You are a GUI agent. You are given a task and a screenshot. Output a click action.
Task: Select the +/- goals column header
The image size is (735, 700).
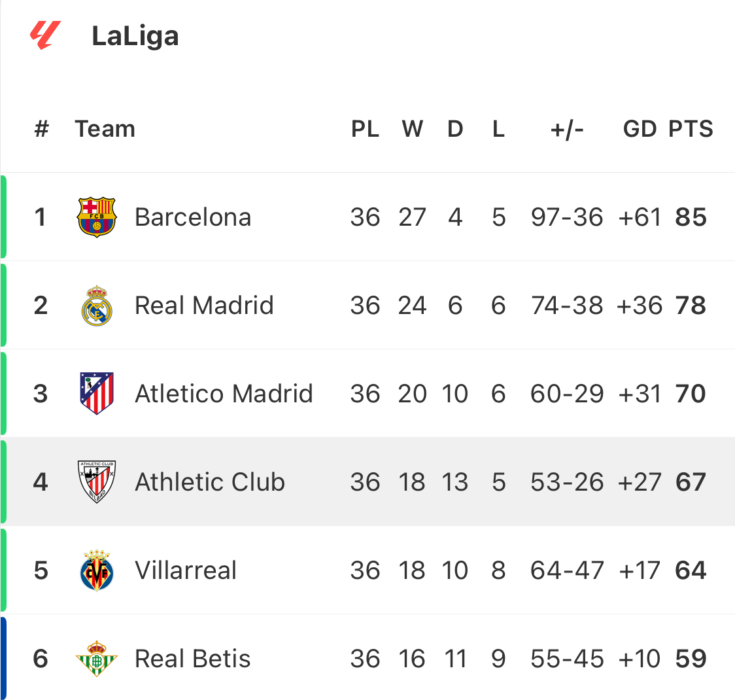point(567,130)
